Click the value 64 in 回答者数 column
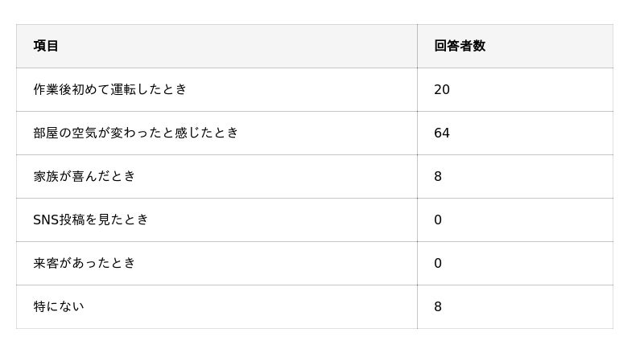This screenshot has width=644, height=353. point(442,133)
